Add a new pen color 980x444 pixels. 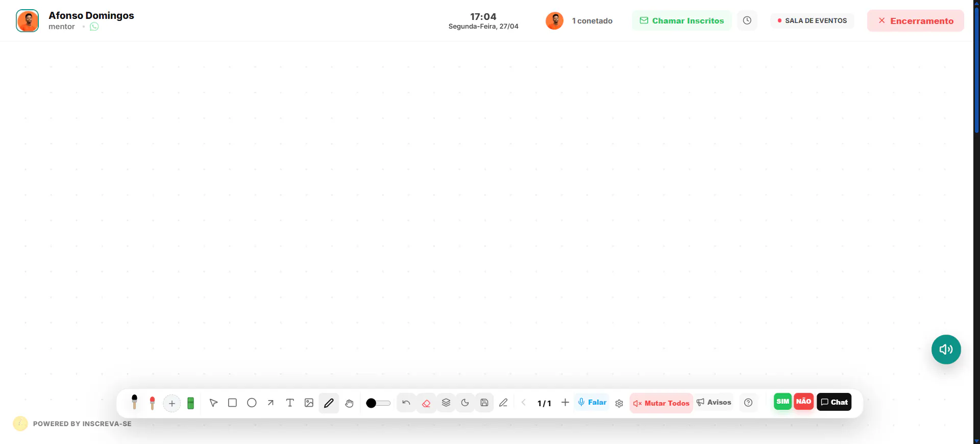172,404
